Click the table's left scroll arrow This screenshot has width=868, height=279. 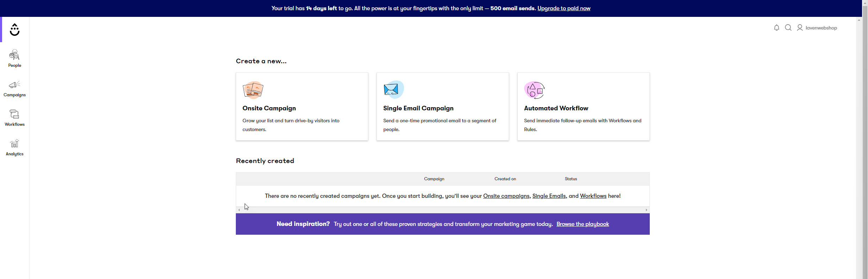click(239, 210)
